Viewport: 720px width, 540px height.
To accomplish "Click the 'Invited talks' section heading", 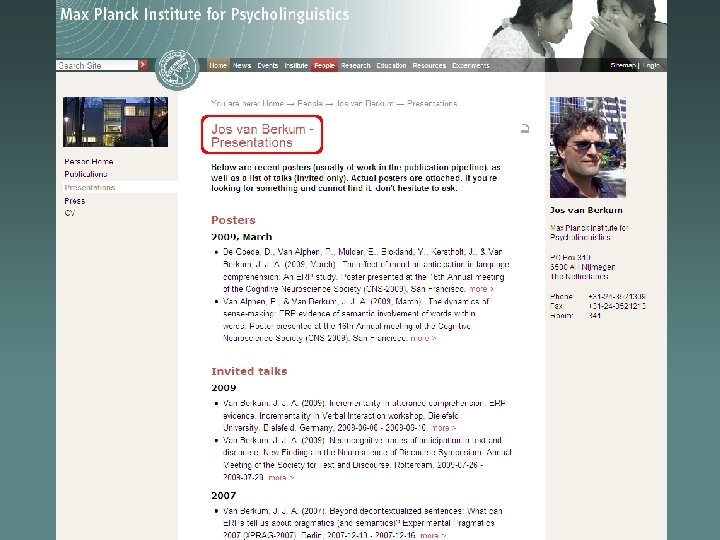I will [x=249, y=371].
